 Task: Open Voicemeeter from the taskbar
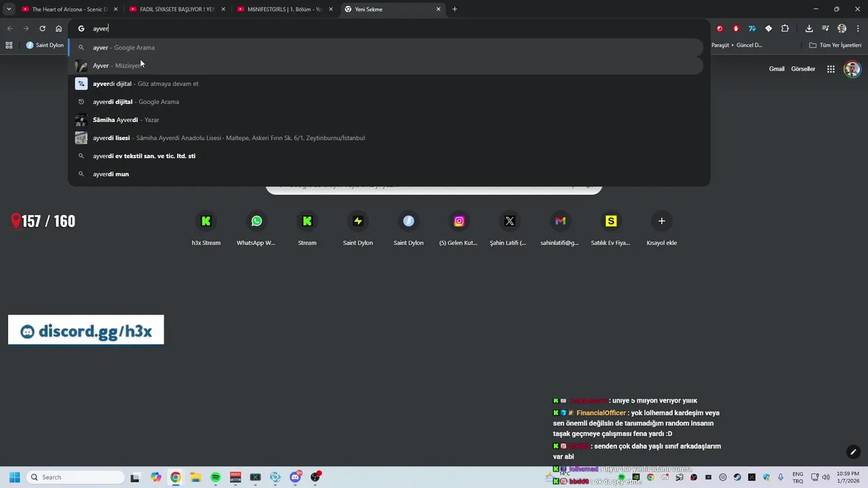(x=235, y=477)
